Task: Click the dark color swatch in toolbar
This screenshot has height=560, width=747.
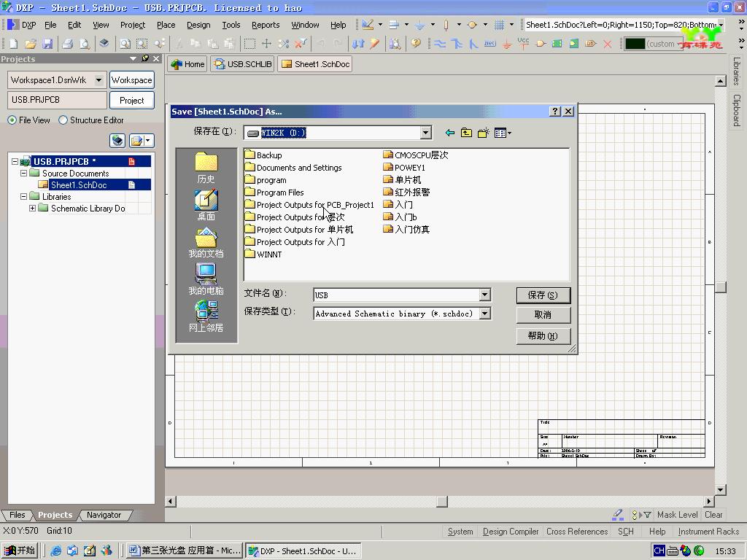Action: click(x=635, y=44)
